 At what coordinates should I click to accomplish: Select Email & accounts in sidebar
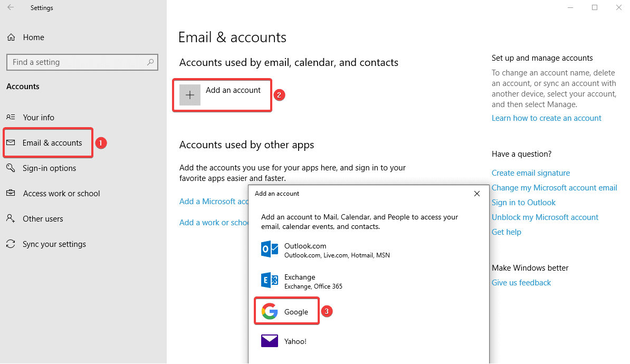pos(52,143)
